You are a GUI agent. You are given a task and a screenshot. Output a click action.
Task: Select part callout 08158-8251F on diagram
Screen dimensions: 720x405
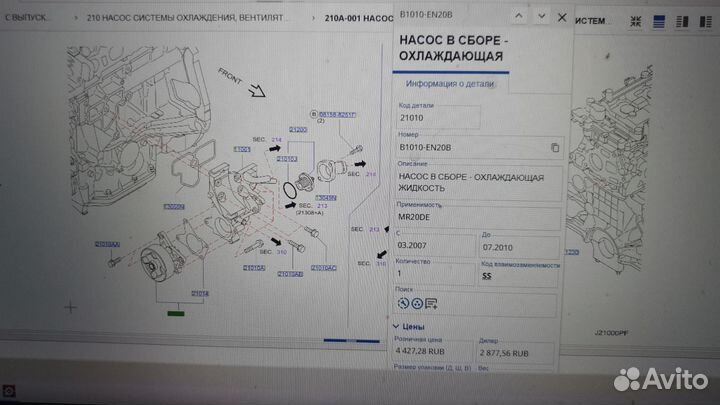coord(337,114)
